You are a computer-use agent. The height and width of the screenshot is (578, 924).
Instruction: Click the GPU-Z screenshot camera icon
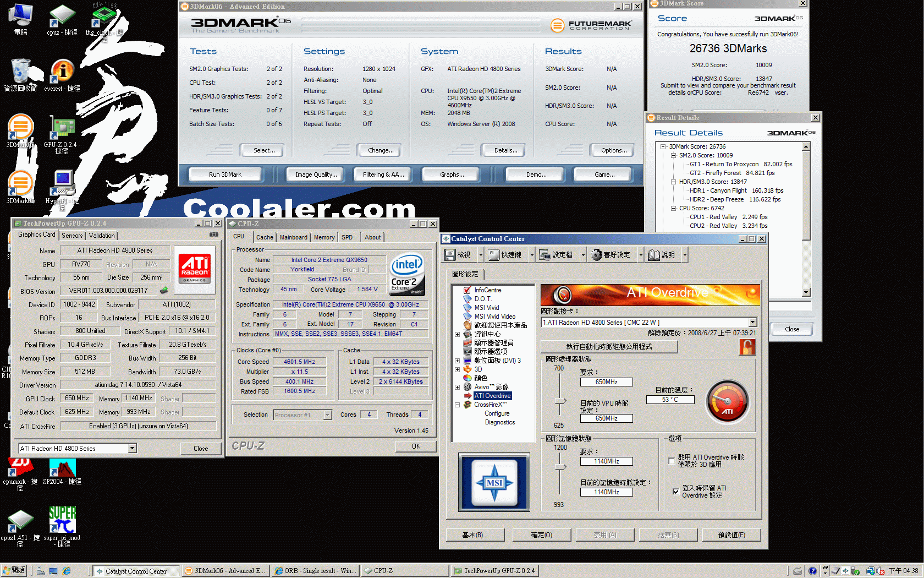click(213, 235)
